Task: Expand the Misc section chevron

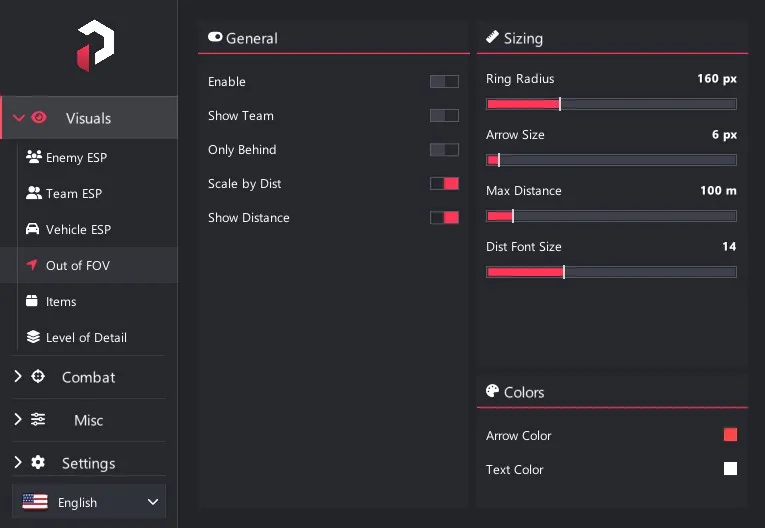Action: (x=18, y=419)
